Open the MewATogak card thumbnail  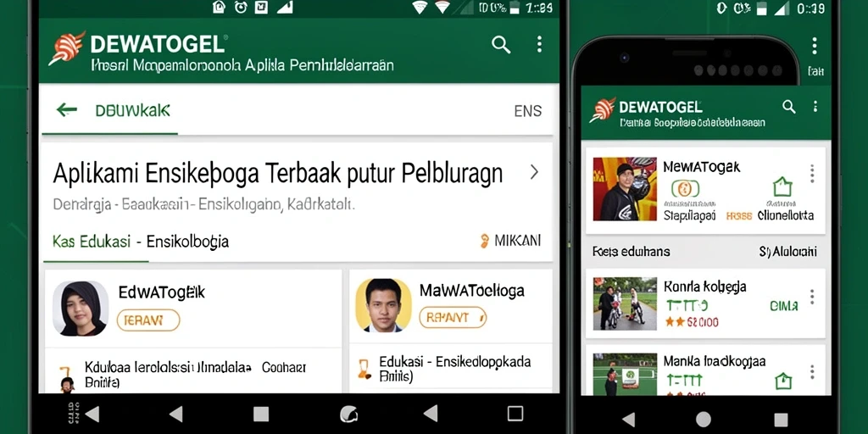[x=625, y=189]
